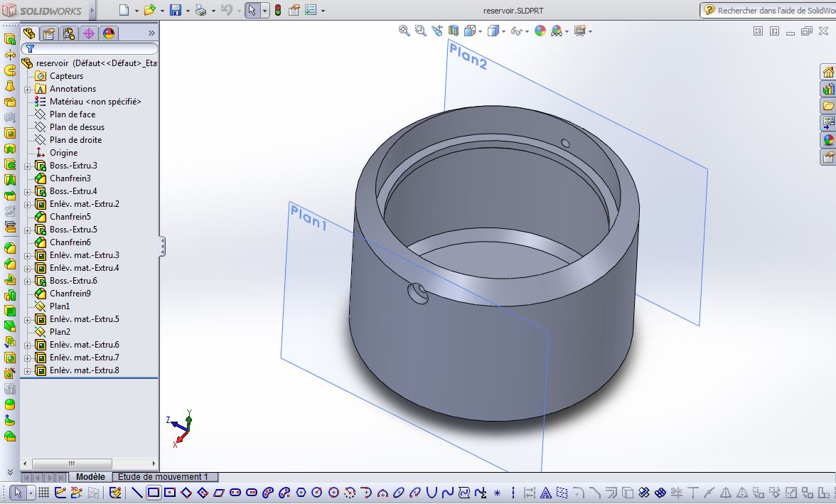This screenshot has height=504, width=836.
Task: Select the Modèle tab at bottom
Action: (x=90, y=477)
